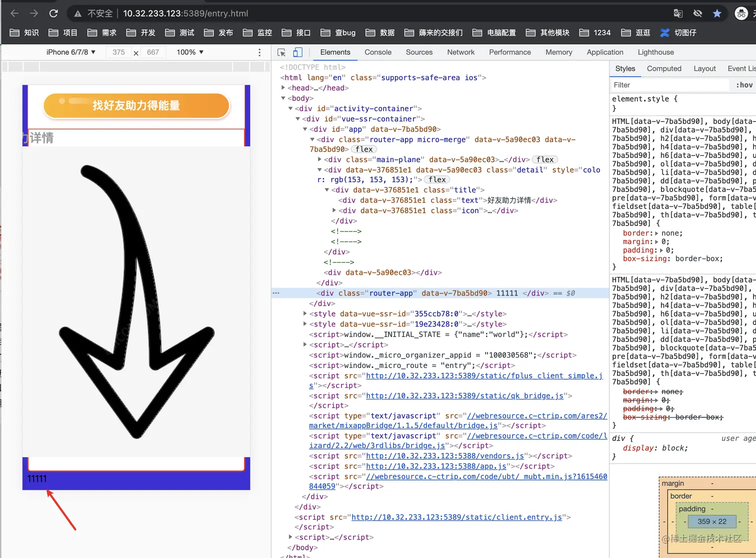Expand the main-plane div node
The width and height of the screenshot is (756, 558).
pos(319,159)
